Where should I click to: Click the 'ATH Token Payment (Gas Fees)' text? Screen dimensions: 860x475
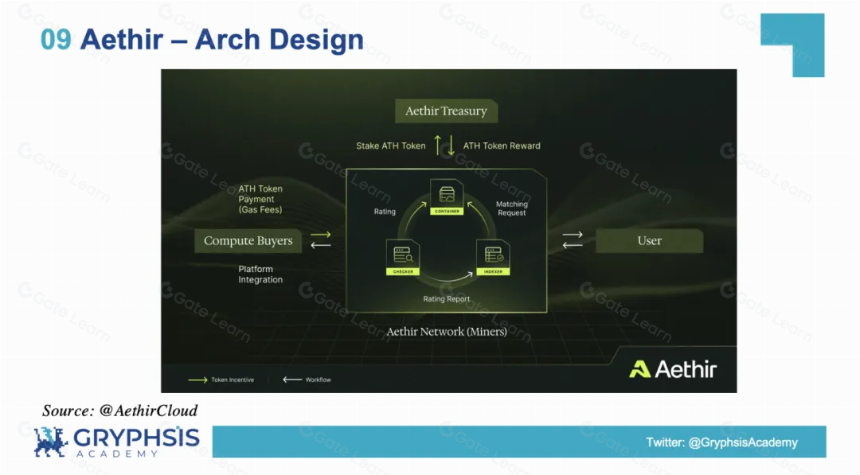[261, 199]
